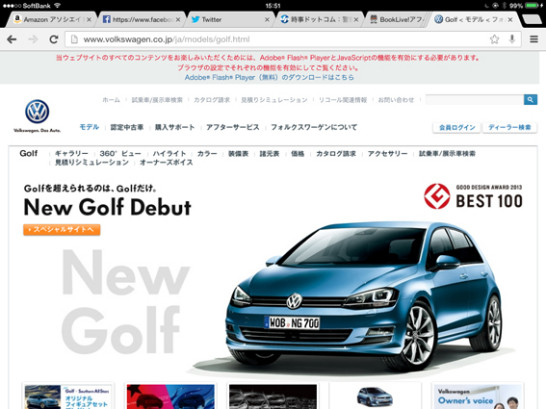Viewport: 546px width, 409px height.
Task: Switch to the Facebook tab
Action: (141, 19)
